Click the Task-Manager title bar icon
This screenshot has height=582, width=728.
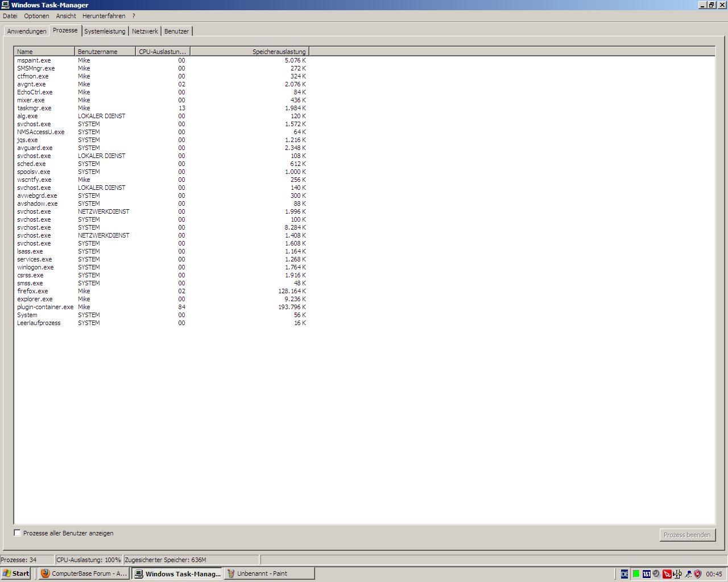point(5,5)
